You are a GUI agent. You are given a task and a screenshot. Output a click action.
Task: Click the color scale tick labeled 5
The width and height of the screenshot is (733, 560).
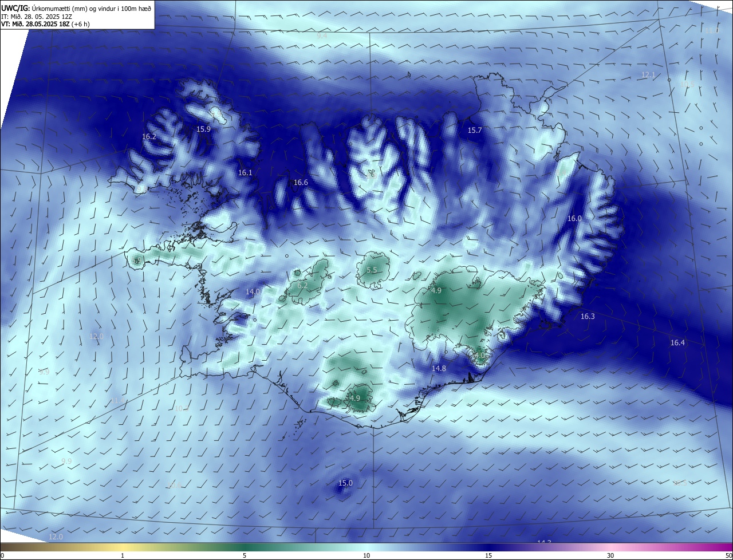coord(245,555)
